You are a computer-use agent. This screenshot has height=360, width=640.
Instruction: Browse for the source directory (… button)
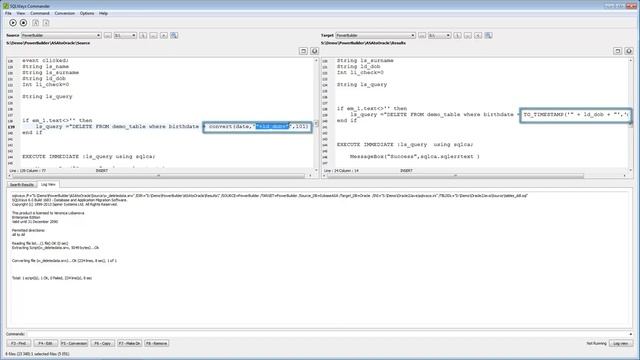107,36
